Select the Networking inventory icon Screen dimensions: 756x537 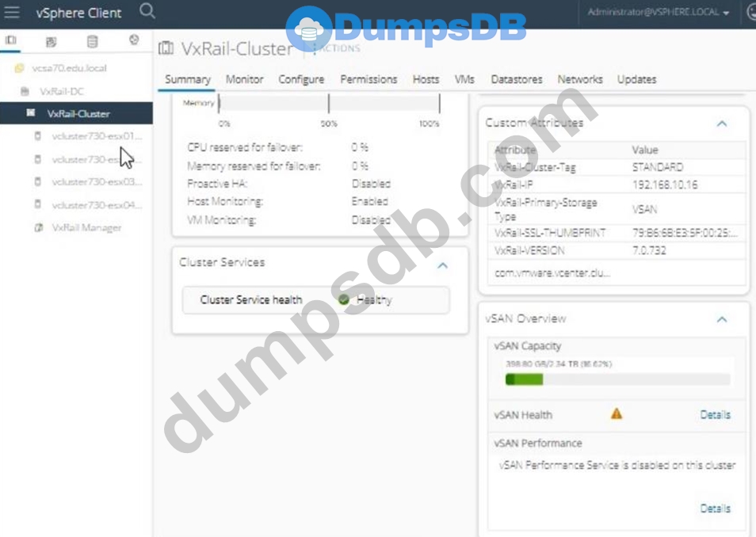coord(134,40)
